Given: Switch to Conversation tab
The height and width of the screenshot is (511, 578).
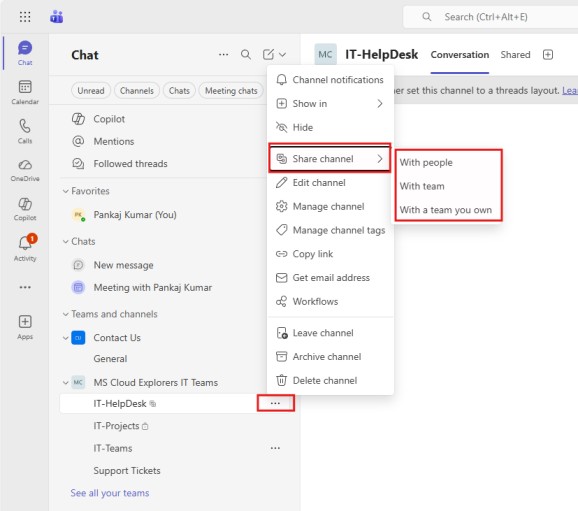Looking at the screenshot, I should tap(460, 55).
